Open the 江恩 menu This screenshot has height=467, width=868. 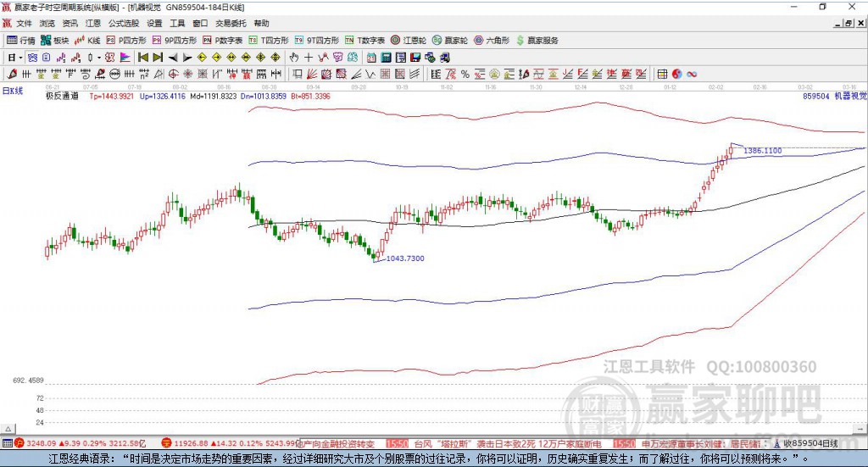tap(93, 24)
